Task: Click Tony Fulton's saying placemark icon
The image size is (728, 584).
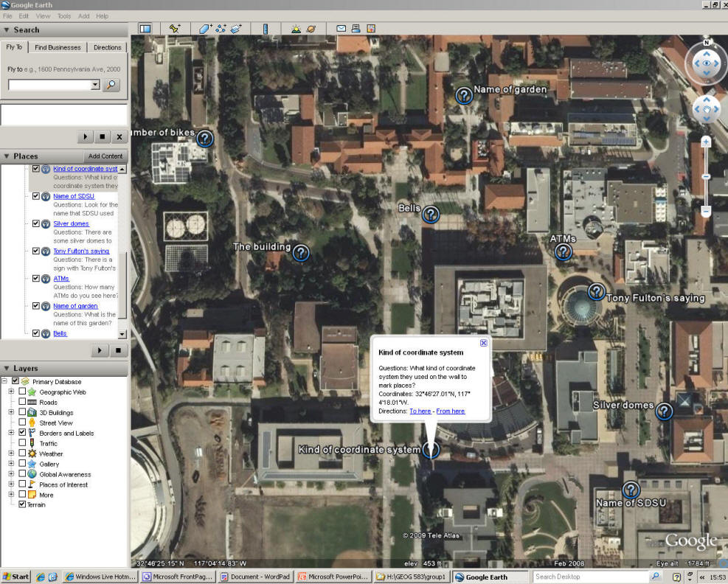Action: [x=597, y=291]
